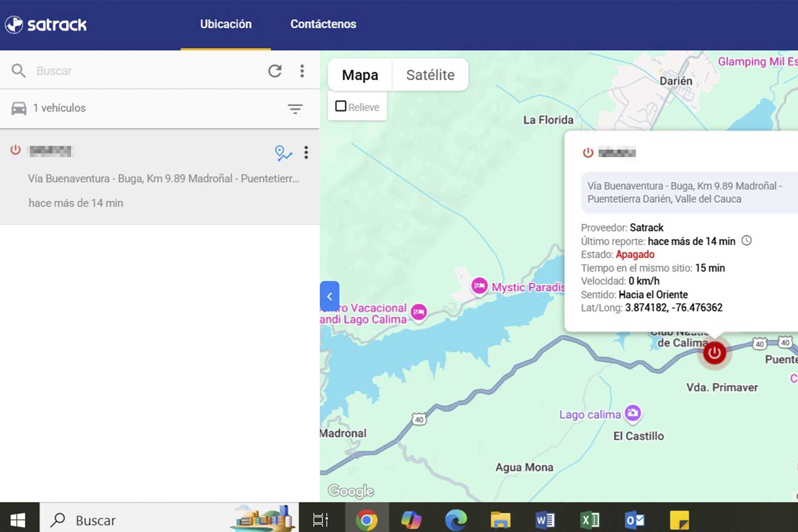The image size is (798, 532).
Task: Click the vehicle route tracking icon
Action: 283,153
